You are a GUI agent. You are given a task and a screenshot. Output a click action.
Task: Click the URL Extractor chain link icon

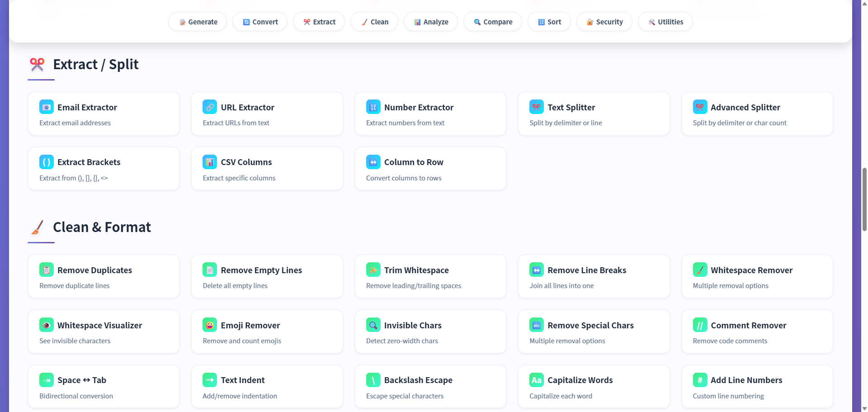click(x=210, y=107)
